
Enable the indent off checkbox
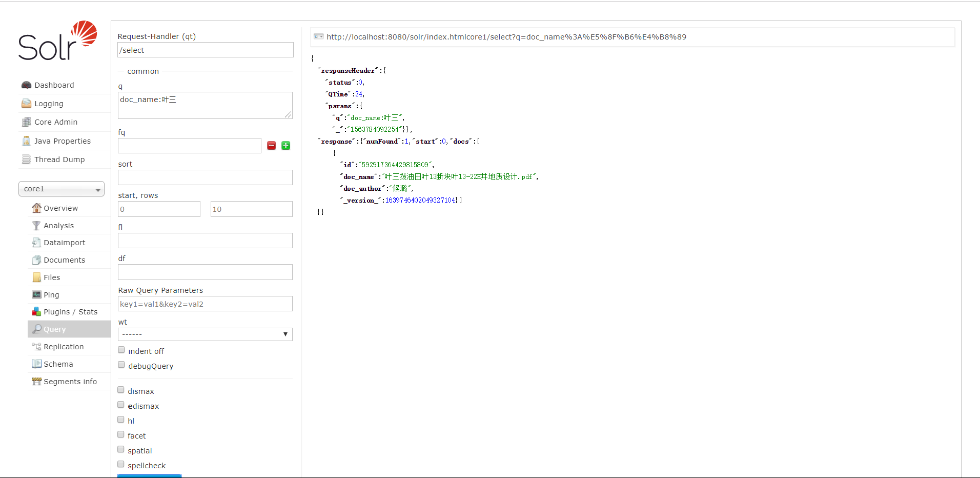121,350
